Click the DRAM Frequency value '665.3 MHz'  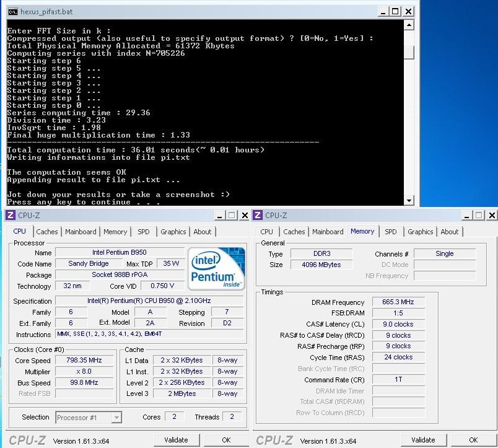[398, 302]
